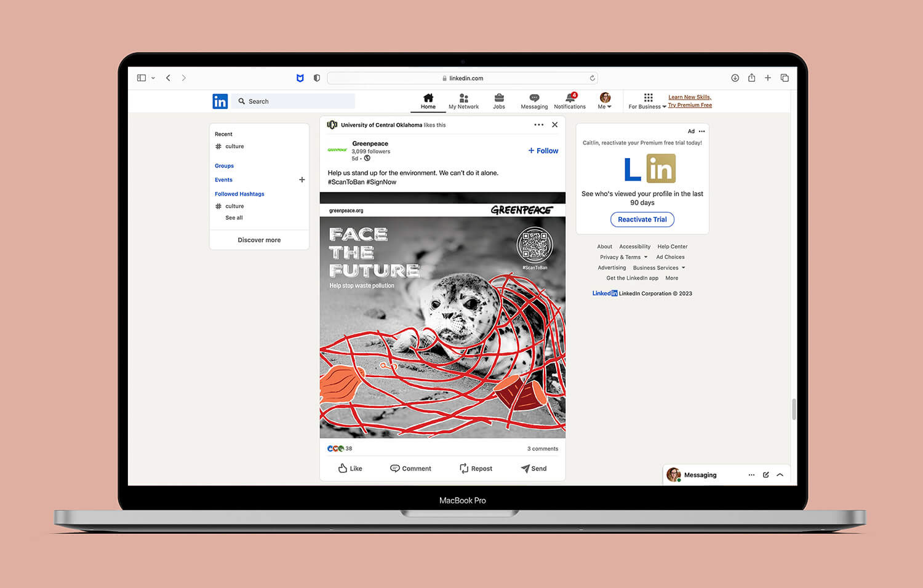Open Accessibility footer link
Screen dimensions: 923x588
point(635,247)
